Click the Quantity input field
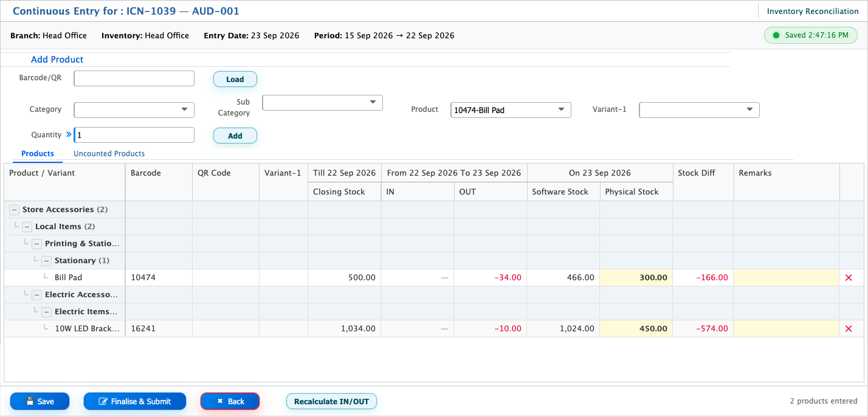This screenshot has height=417, width=868. click(x=134, y=135)
